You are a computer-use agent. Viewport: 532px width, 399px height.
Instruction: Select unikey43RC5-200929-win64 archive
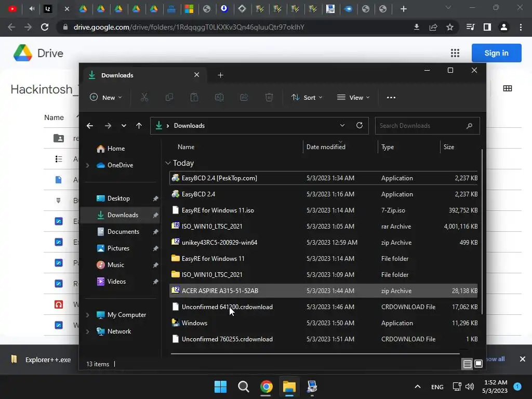pyautogui.click(x=323, y=243)
